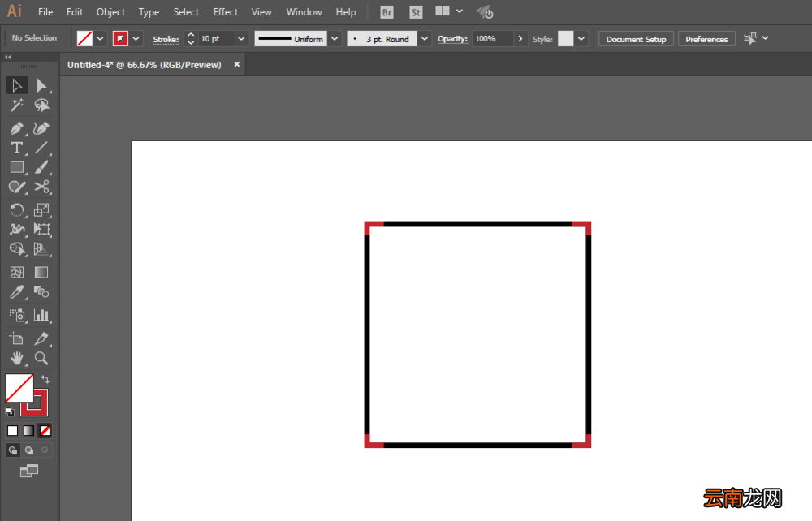Reset to default fill and stroke
The image size is (812, 521).
point(10,411)
